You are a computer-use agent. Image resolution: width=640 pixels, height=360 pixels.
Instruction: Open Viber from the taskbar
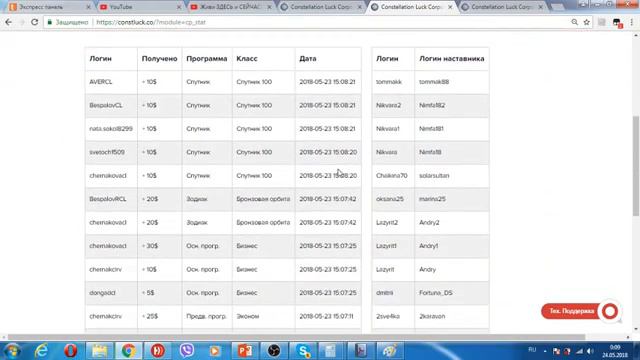tap(187, 351)
